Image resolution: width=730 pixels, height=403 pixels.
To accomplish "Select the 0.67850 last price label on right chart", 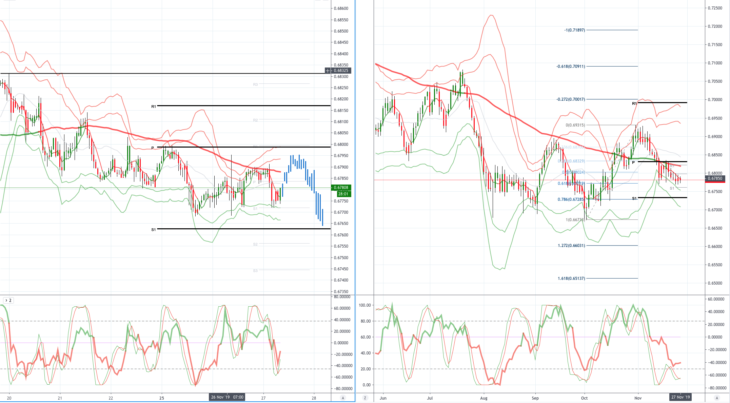I will tap(716, 179).
